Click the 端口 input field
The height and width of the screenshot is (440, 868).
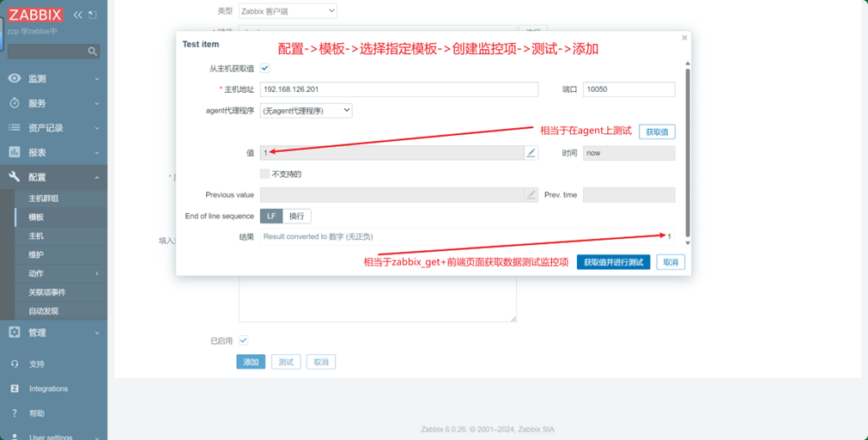tap(628, 89)
